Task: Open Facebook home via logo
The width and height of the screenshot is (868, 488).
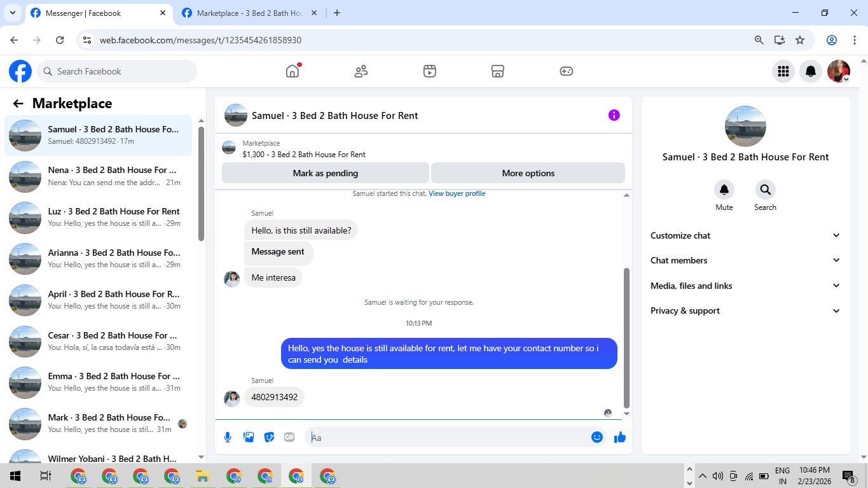Action: tap(20, 71)
